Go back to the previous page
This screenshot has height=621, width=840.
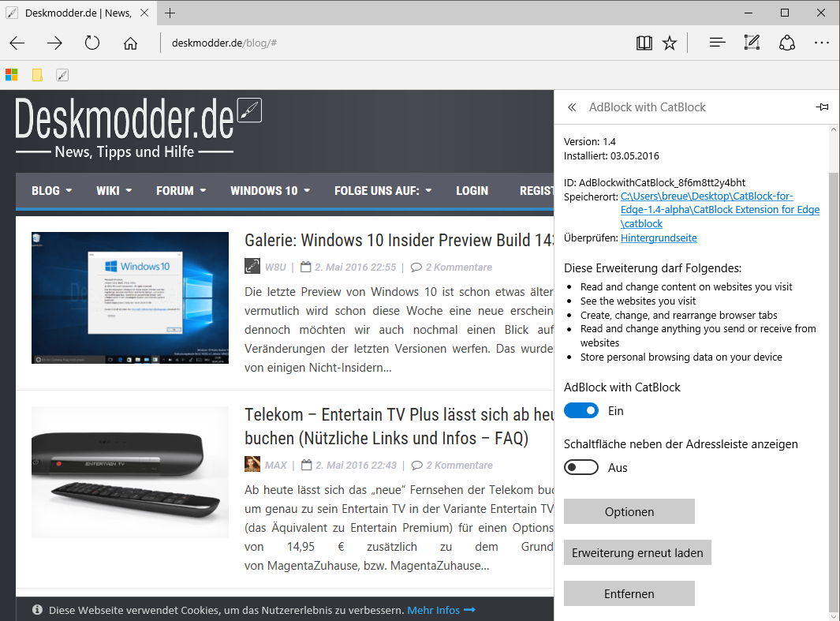[17, 43]
